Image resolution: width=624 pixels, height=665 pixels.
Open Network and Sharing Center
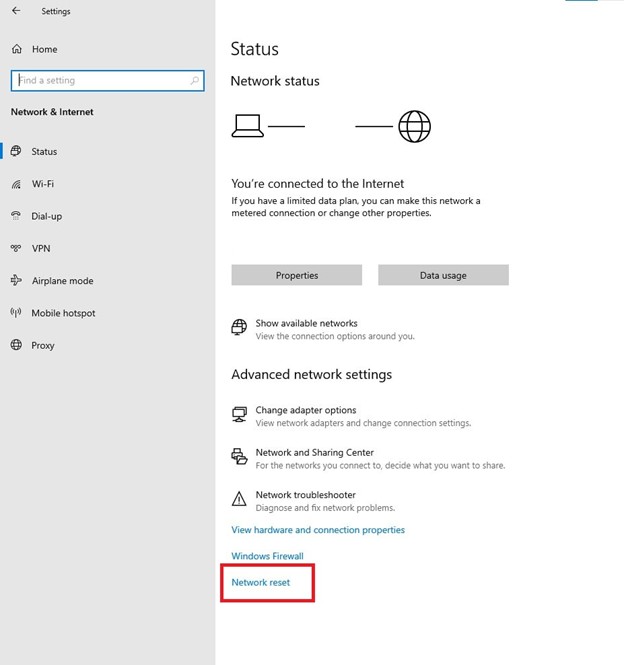tap(314, 453)
